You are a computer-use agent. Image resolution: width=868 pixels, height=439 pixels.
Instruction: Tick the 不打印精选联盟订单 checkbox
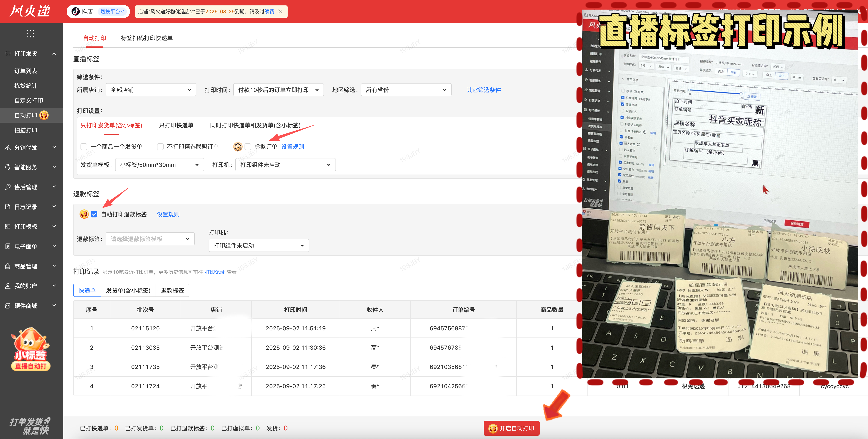click(160, 147)
